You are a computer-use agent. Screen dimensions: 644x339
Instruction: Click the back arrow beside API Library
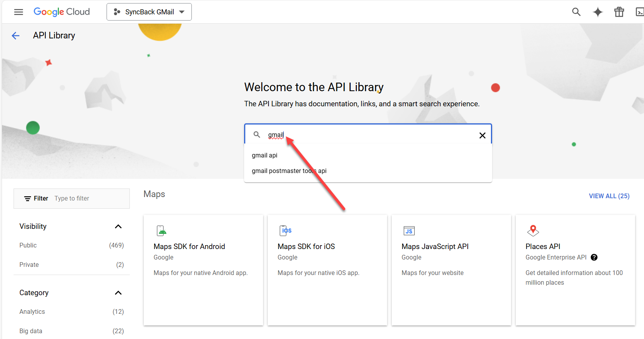[x=15, y=36]
